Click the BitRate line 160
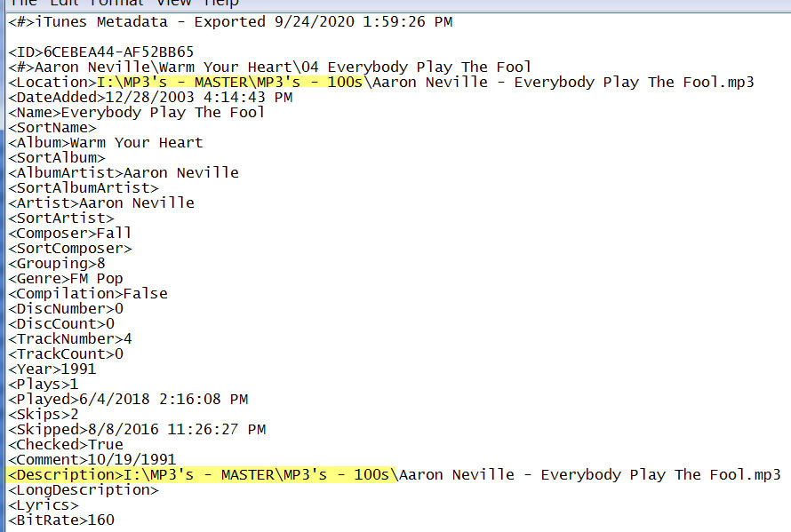 pyautogui.click(x=61, y=521)
